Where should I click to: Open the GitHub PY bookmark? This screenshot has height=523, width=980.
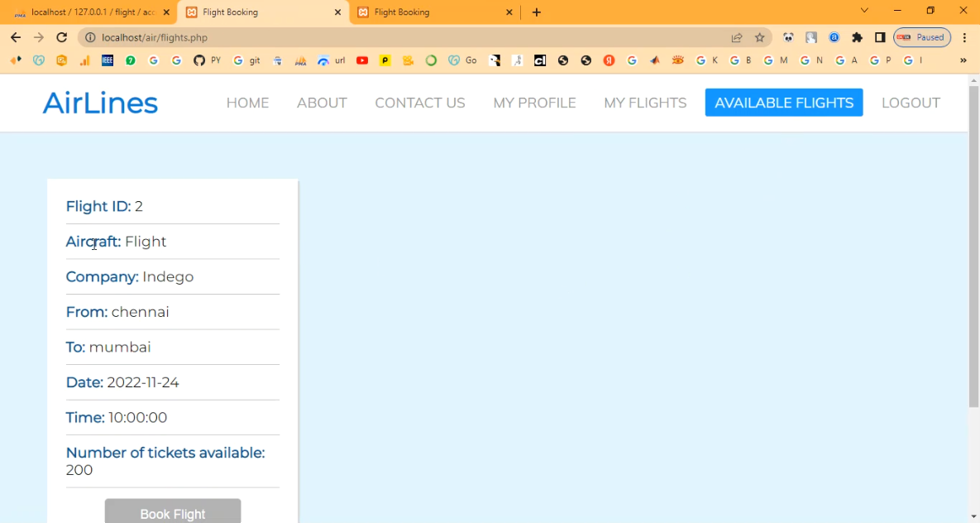click(207, 60)
